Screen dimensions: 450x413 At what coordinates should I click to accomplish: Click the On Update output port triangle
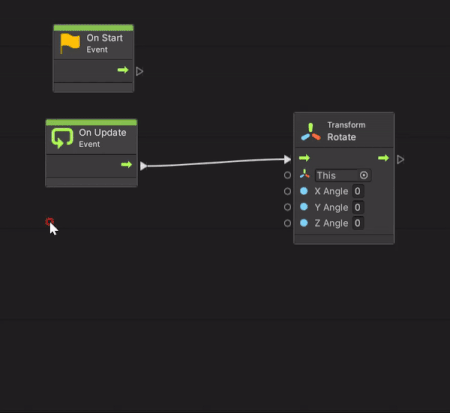(x=143, y=166)
